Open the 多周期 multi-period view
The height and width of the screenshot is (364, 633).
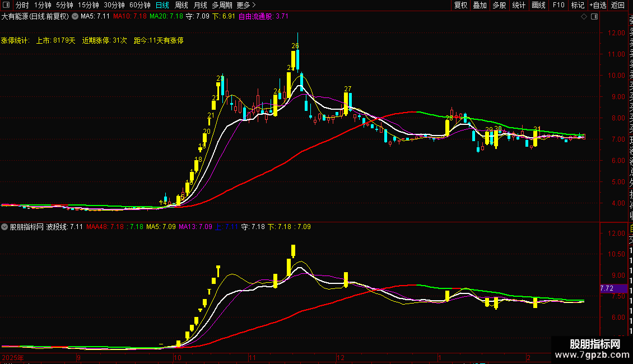pos(222,5)
